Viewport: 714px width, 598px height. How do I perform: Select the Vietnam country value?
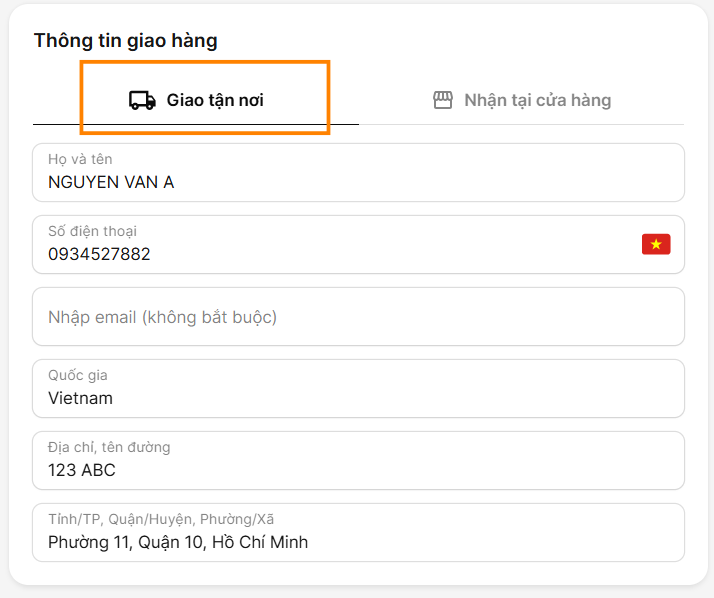coord(80,398)
